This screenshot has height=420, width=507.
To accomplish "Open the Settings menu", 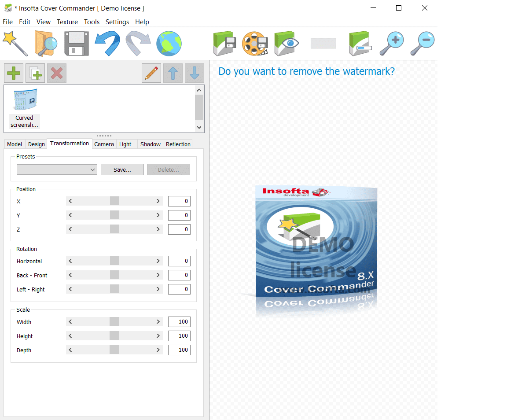I will [x=117, y=22].
